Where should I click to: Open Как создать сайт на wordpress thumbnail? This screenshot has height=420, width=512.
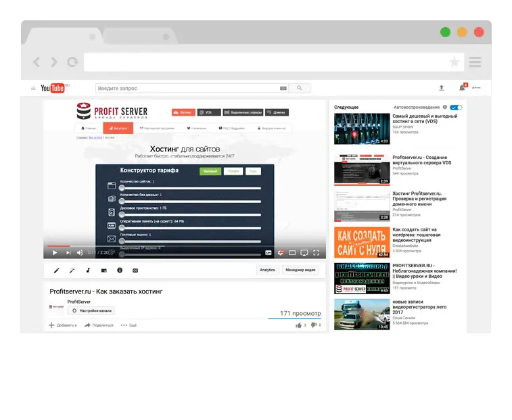tap(362, 242)
